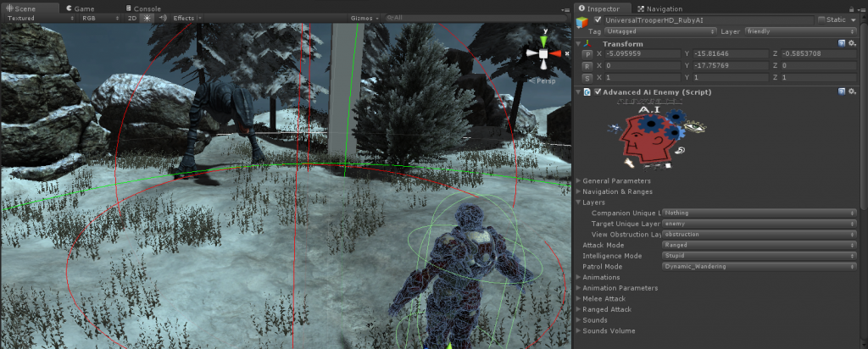Screen dimensions: 868x349
Task: Open Advanced Ai Enemy script gear menu
Action: click(851, 91)
